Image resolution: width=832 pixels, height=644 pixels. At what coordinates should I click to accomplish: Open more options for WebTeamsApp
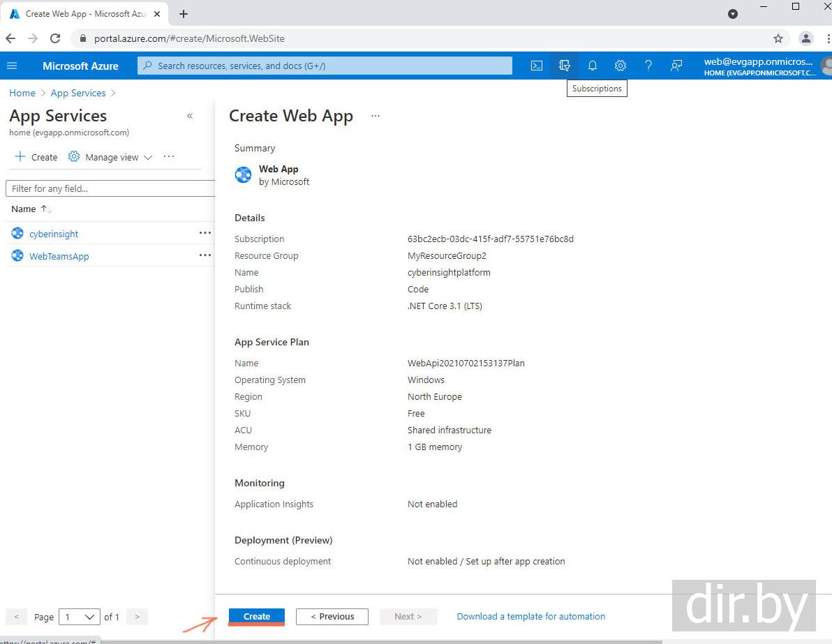pos(205,255)
